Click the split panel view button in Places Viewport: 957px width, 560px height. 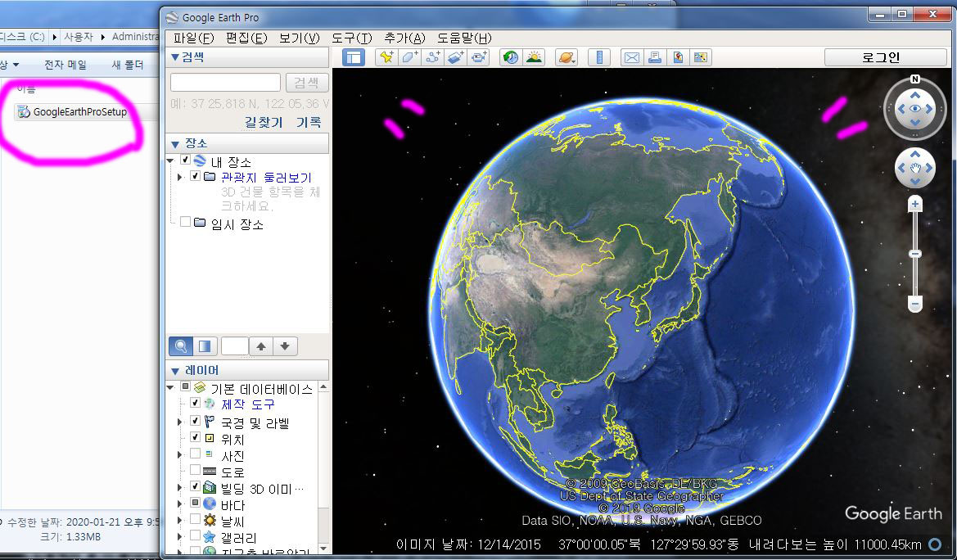(205, 346)
